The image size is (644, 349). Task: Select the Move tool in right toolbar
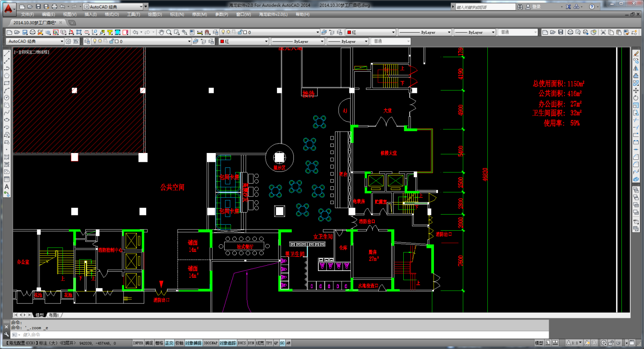[x=636, y=90]
